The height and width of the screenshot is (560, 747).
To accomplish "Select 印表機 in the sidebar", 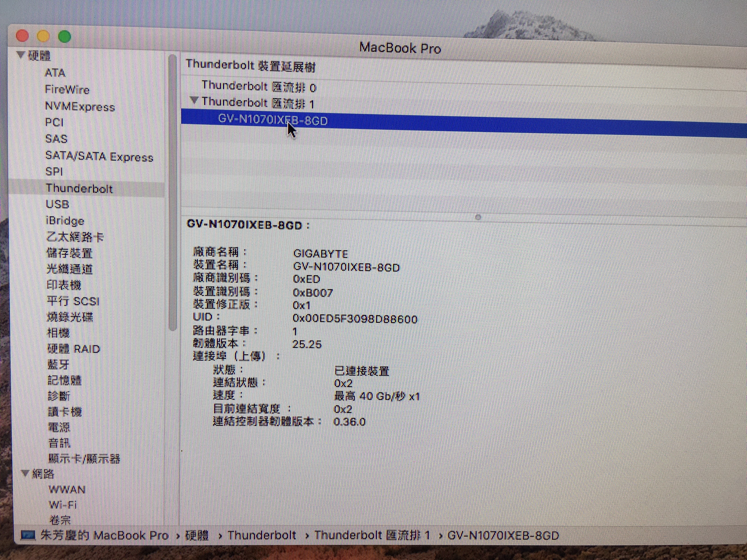I will tap(64, 285).
